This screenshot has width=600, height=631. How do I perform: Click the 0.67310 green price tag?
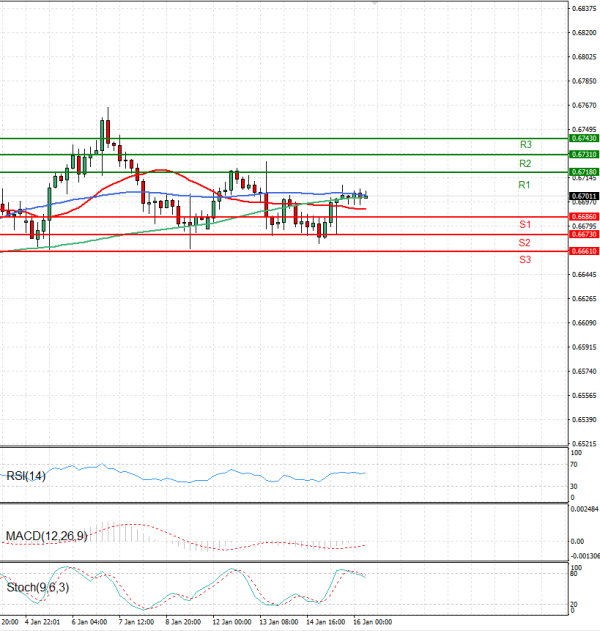coord(584,155)
